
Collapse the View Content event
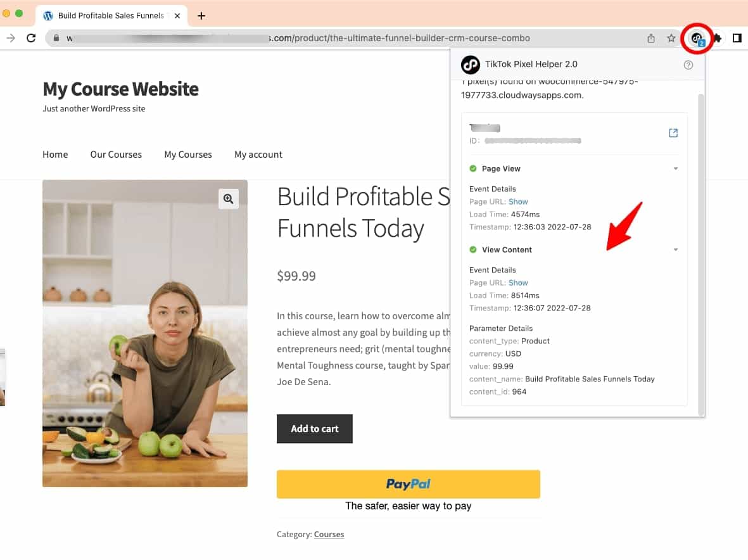[676, 250]
